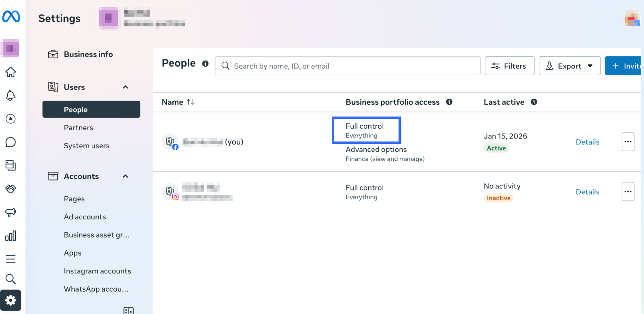The image size is (644, 314).
Task: Click the Meta logo icon
Action: click(x=11, y=17)
